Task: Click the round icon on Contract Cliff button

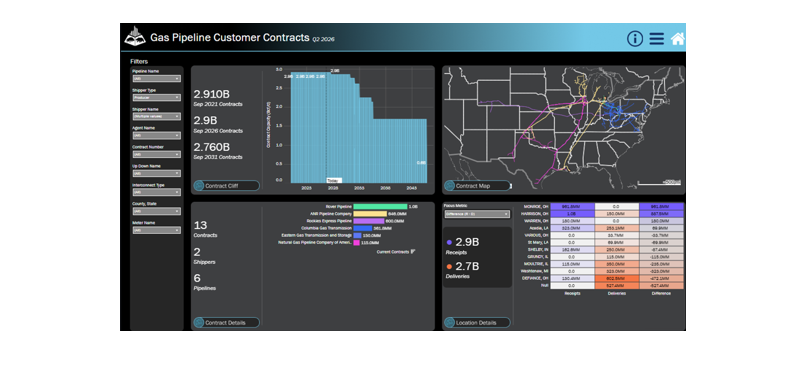Action: [x=198, y=186]
